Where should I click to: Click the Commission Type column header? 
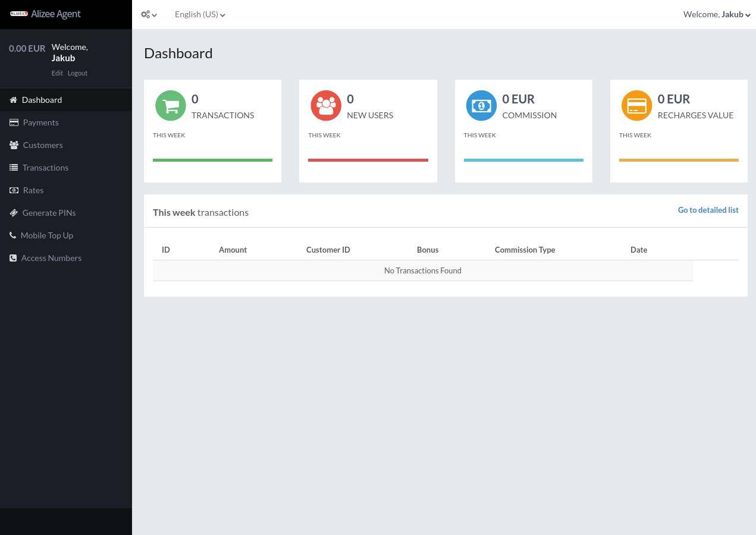(x=525, y=250)
